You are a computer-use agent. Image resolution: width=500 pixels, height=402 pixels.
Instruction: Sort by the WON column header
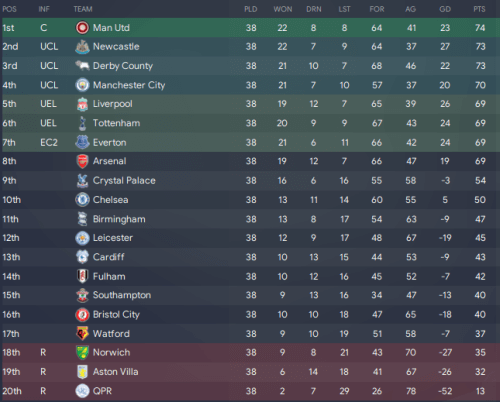[283, 9]
